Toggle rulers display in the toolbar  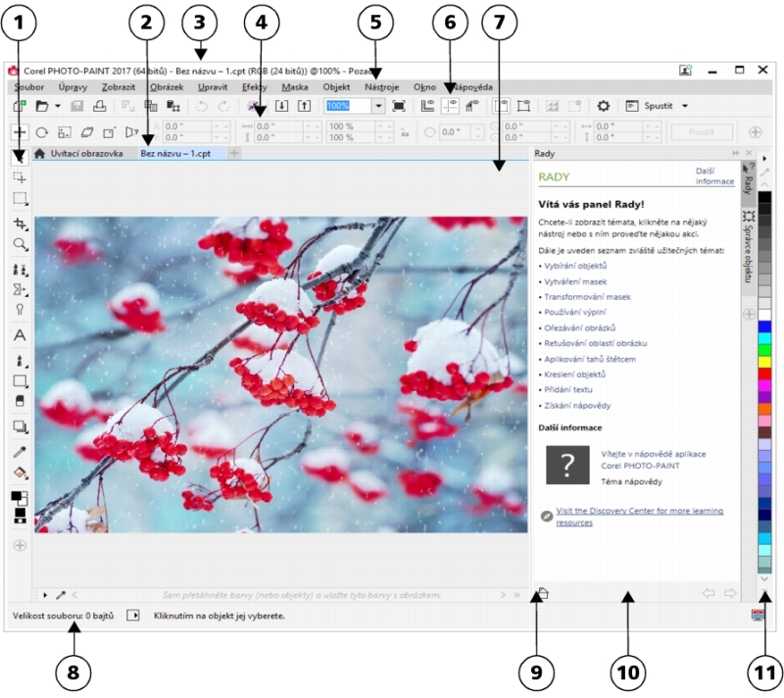coord(428,105)
